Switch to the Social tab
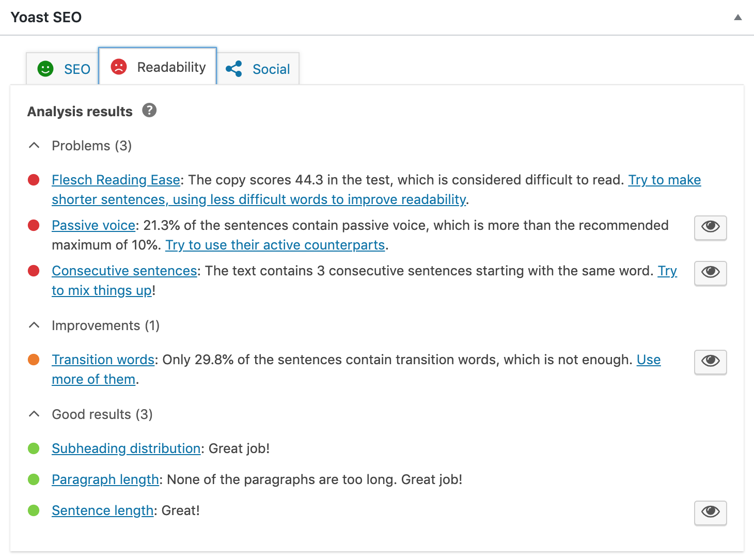 tap(258, 69)
